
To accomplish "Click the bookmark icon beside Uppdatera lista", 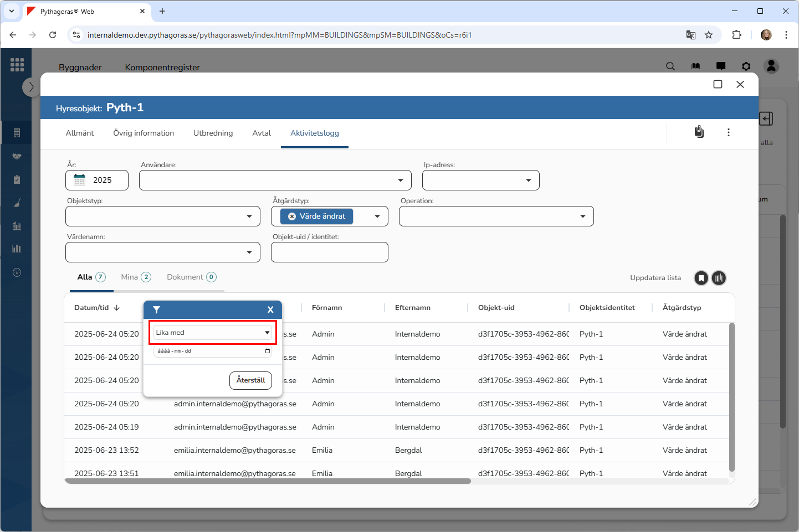I will 701,278.
